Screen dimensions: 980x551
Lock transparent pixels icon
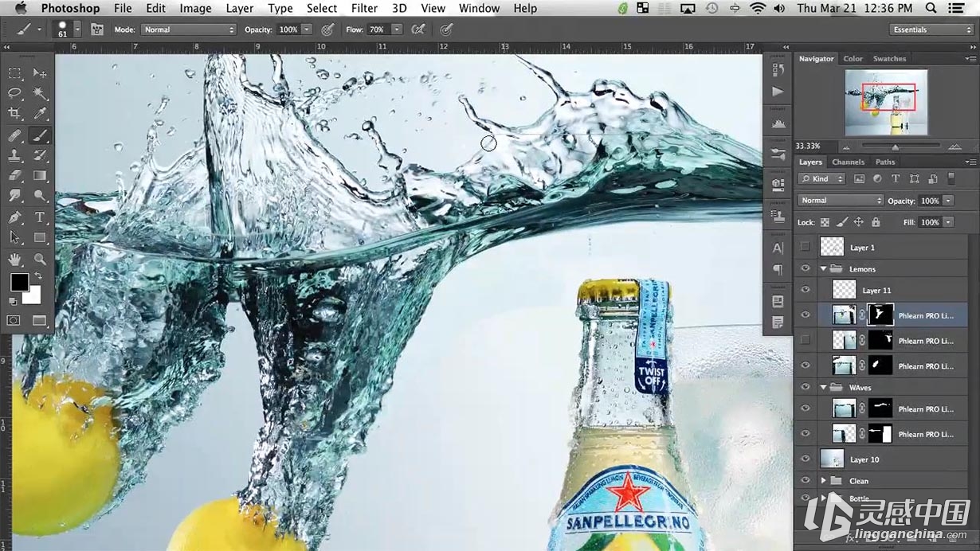825,222
